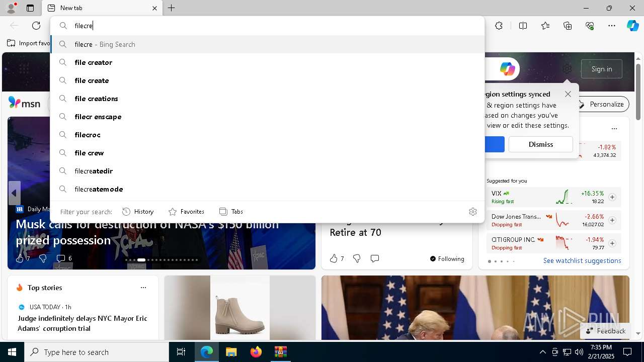Toggle the Following status on article
Viewport: 644px width, 362px height.
coord(447,258)
